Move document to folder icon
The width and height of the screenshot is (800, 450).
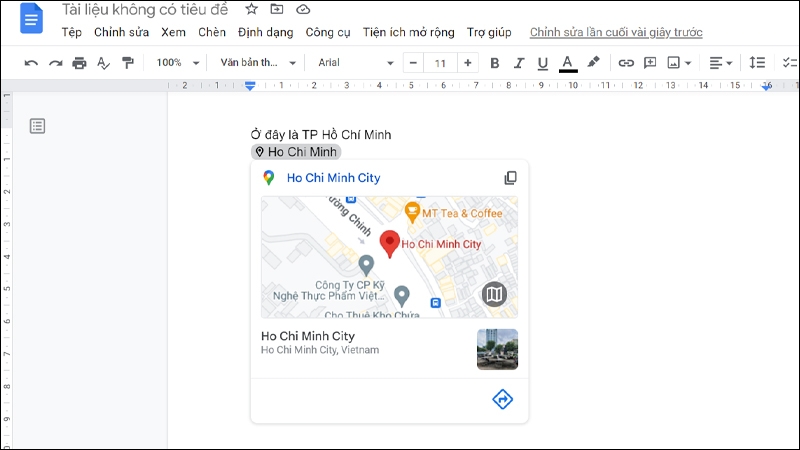277,9
